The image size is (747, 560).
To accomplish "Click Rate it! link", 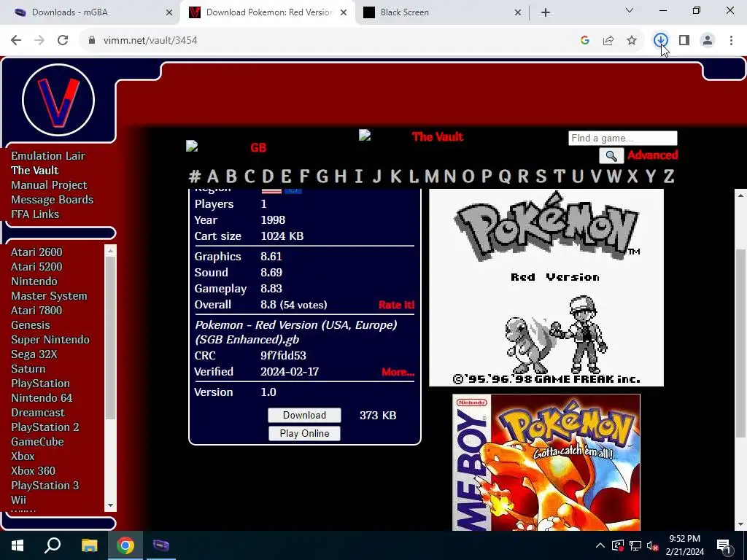I will pyautogui.click(x=396, y=305).
